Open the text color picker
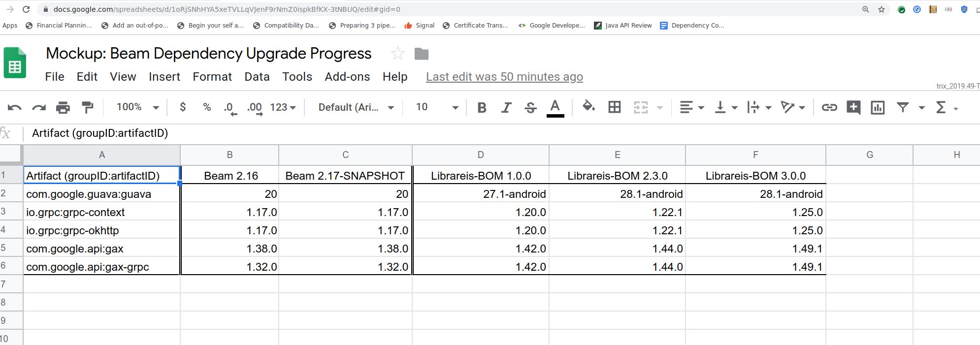This screenshot has width=980, height=345. [555, 108]
